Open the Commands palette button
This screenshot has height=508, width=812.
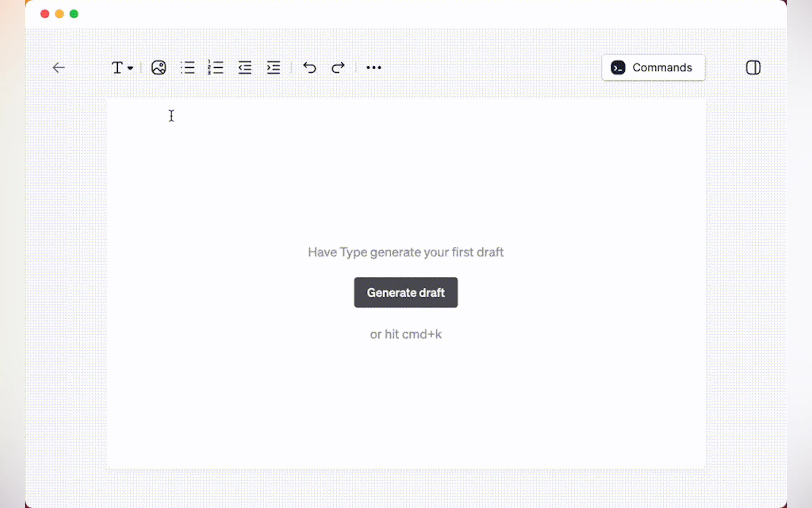653,67
